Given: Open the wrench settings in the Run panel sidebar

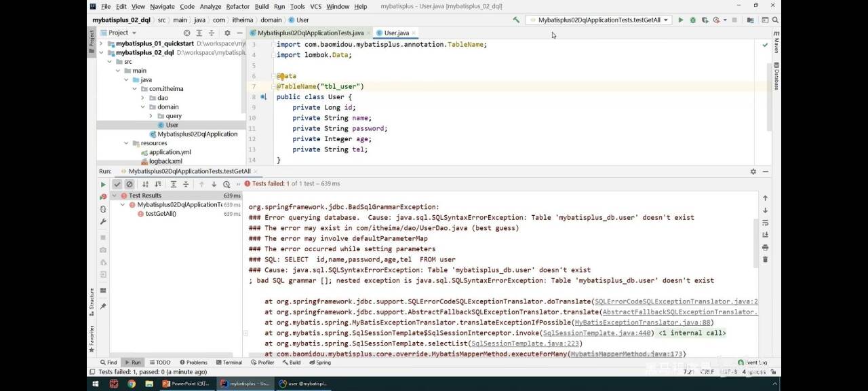Looking at the screenshot, I should (x=103, y=221).
